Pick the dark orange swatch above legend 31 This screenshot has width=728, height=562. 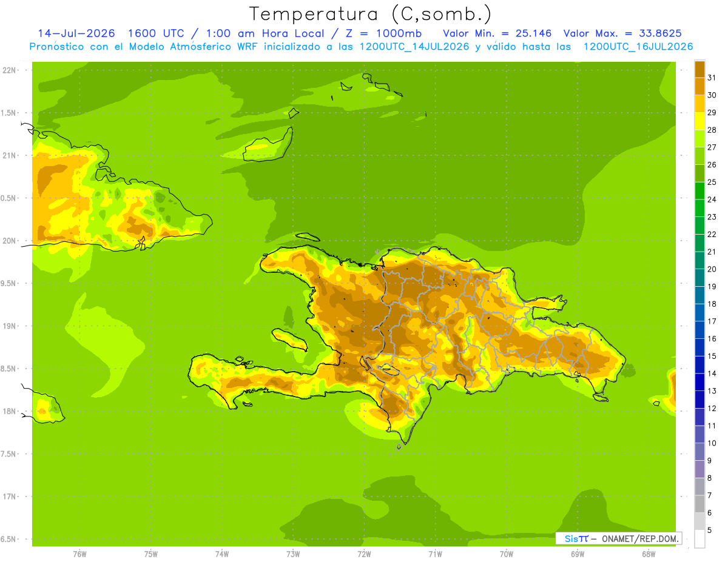pyautogui.click(x=700, y=69)
